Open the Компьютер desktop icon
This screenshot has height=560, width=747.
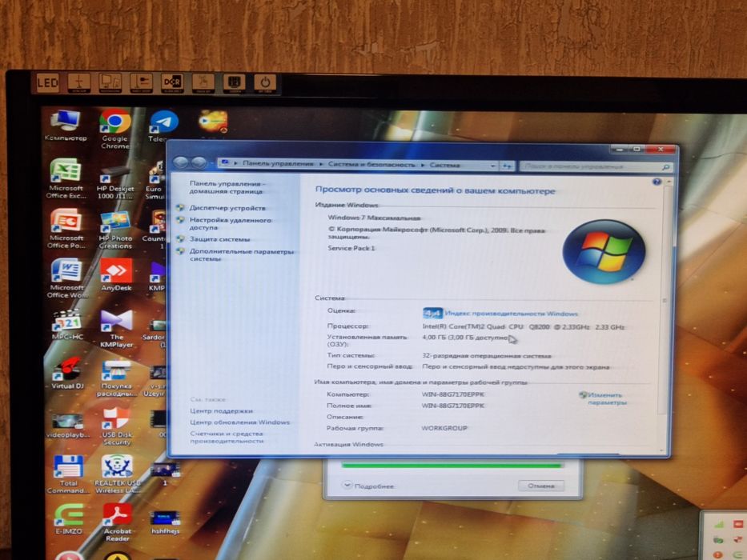(x=66, y=126)
